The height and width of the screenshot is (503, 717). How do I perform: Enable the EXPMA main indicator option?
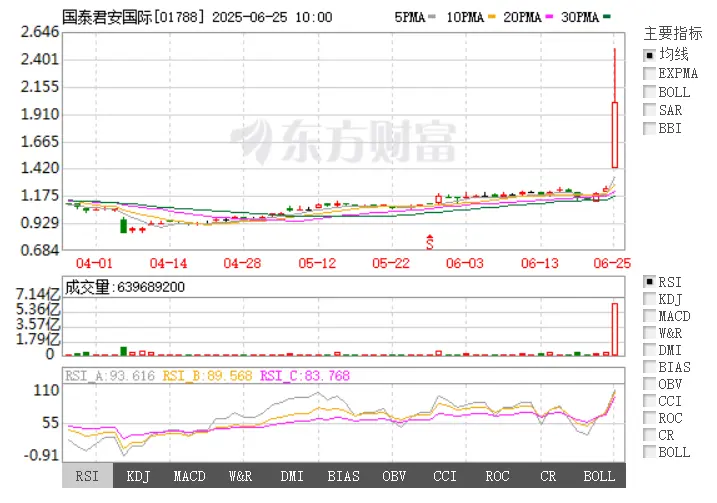coord(649,73)
